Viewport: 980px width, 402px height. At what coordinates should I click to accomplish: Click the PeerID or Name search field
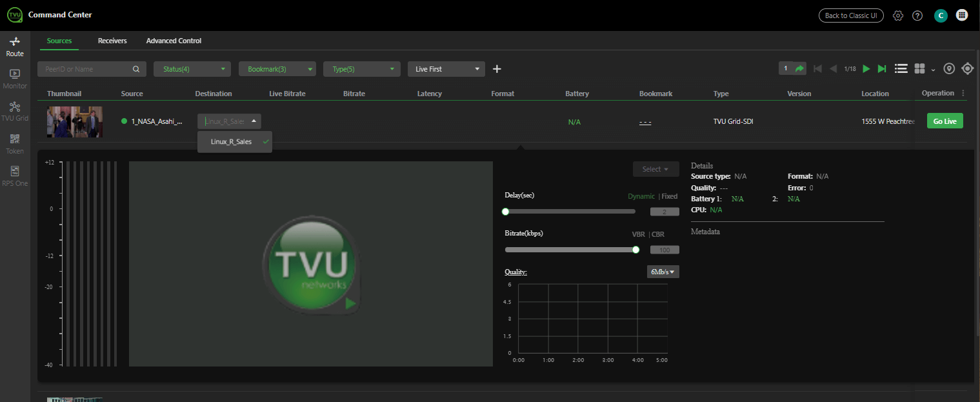pyautogui.click(x=92, y=69)
